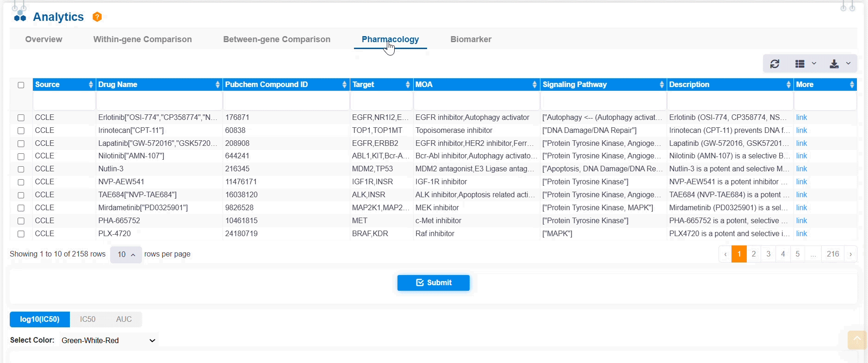Select the checkbox for Nutlin-3 row
The image size is (868, 363).
(x=21, y=169)
